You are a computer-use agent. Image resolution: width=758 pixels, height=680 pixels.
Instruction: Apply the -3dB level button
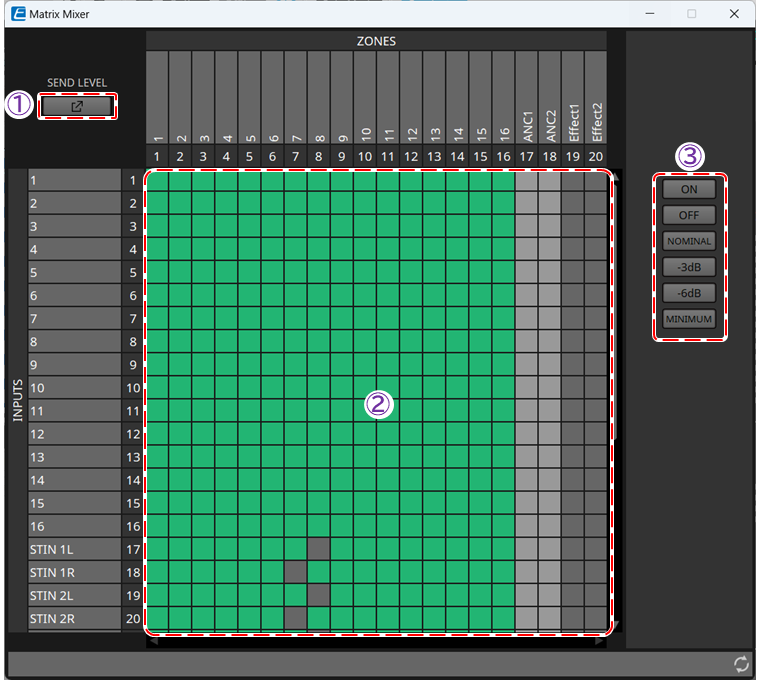(x=689, y=267)
